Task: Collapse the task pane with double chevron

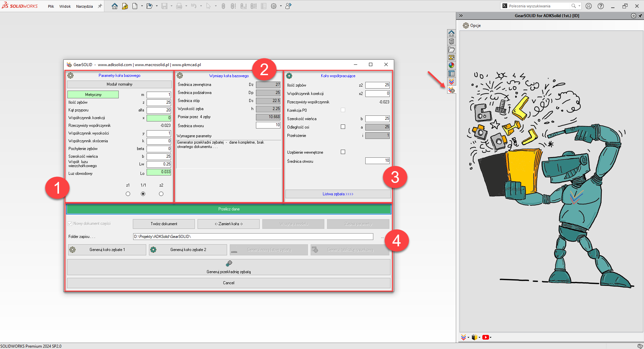Action: pyautogui.click(x=461, y=16)
